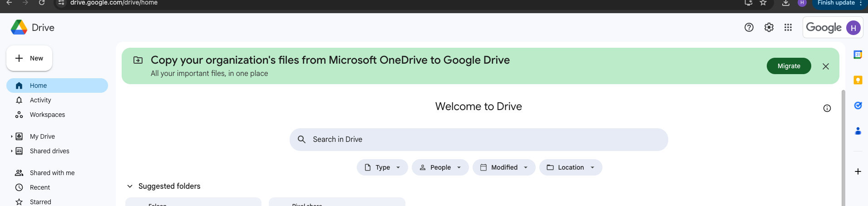Image resolution: width=868 pixels, height=206 pixels.
Task: Open Google Tasks side panel
Action: 858,106
